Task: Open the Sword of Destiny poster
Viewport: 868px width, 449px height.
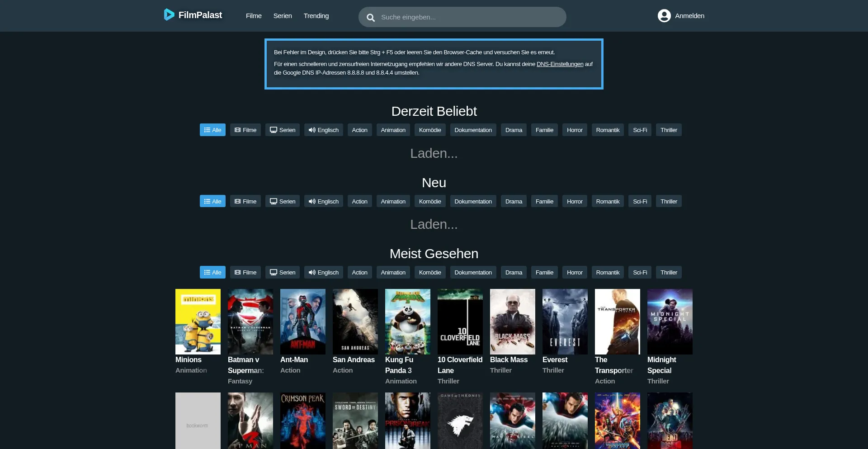Action: click(x=355, y=421)
